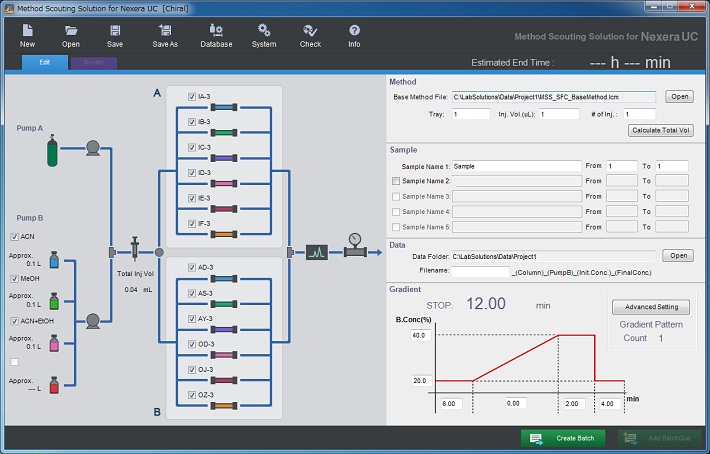Click the System gear icon
710x454 pixels.
[264, 31]
